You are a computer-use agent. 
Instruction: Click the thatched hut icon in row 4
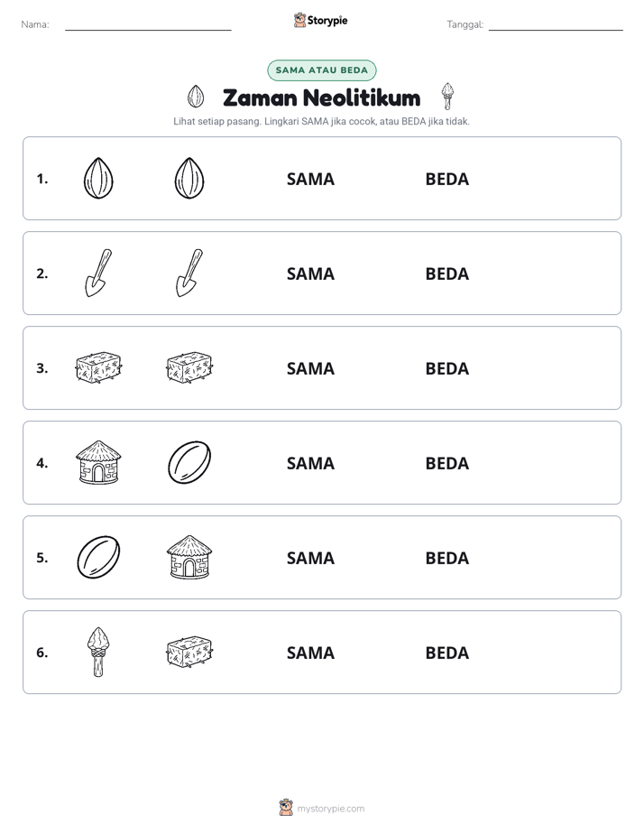[x=98, y=462]
